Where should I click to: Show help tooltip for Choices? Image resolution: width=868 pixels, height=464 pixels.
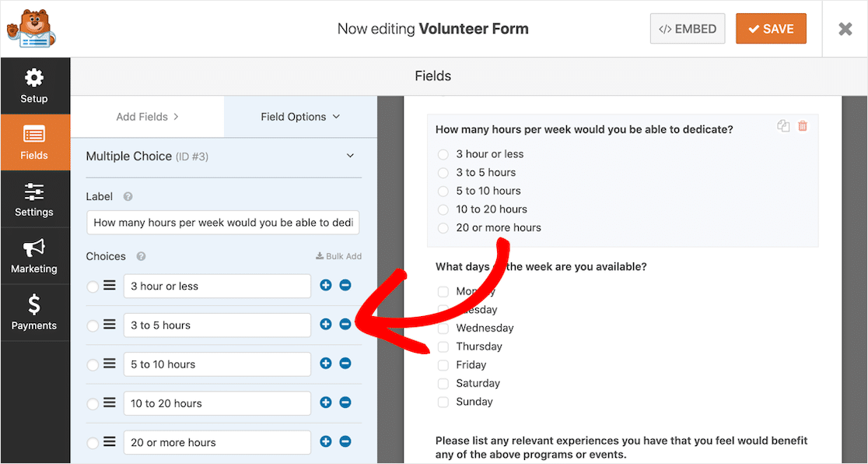coord(141,257)
